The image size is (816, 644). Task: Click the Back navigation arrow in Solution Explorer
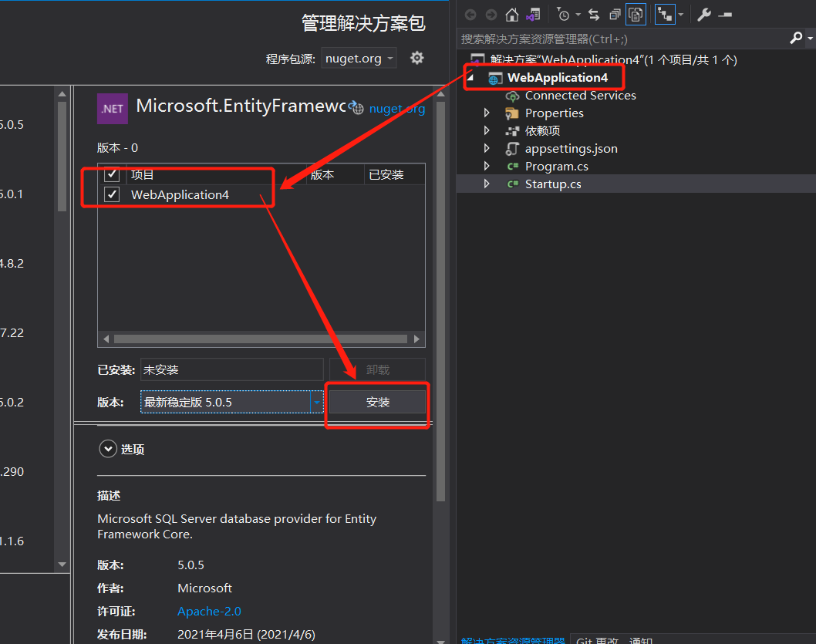[x=470, y=15]
